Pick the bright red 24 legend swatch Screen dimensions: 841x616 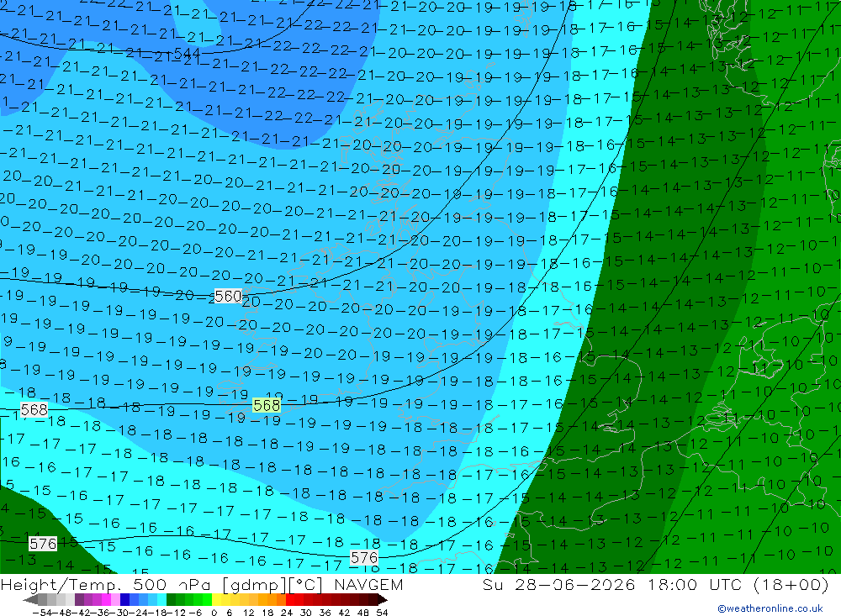tap(290, 599)
